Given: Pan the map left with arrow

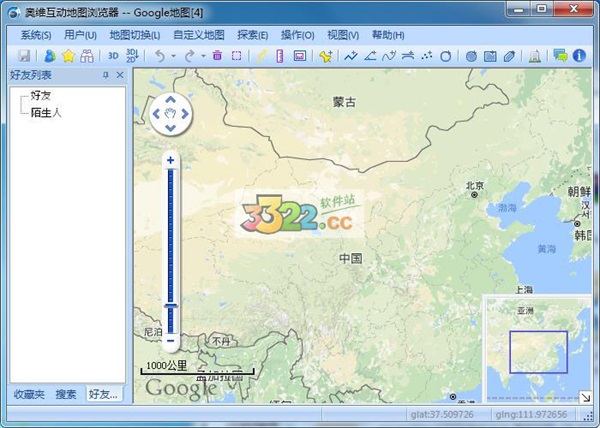Looking at the screenshot, I should click(x=156, y=114).
